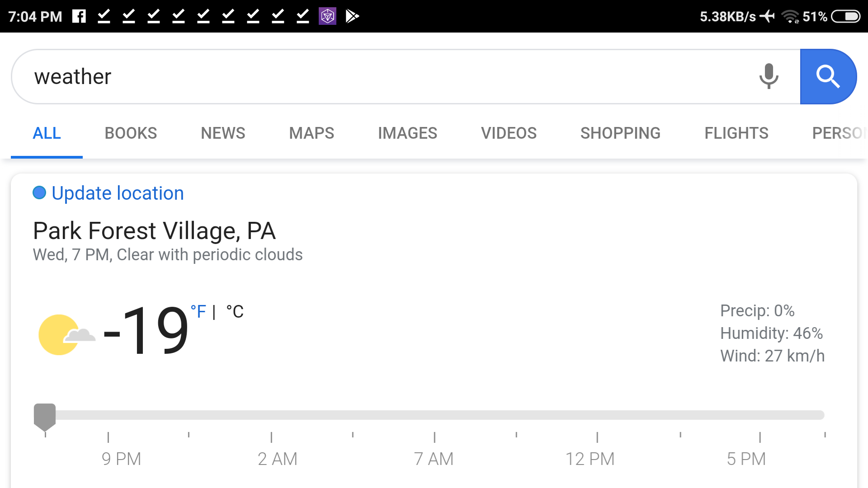Tap the battery indicator icon
Image resolution: width=868 pixels, height=488 pixels.
click(x=846, y=16)
